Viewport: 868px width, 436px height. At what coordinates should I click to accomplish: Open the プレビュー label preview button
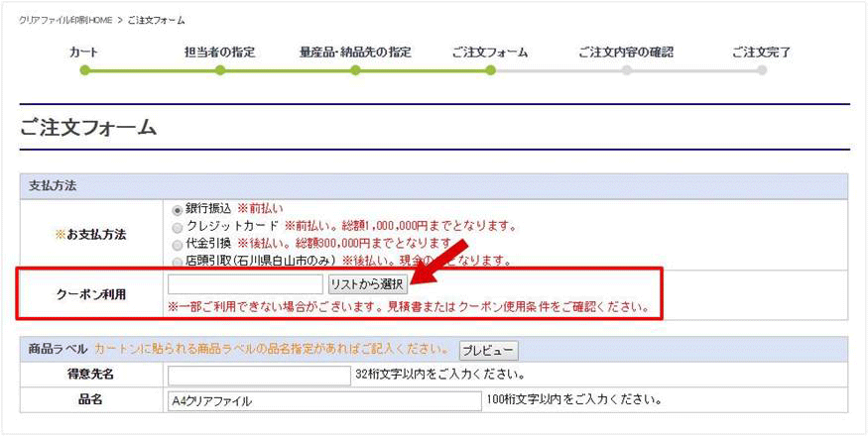488,351
